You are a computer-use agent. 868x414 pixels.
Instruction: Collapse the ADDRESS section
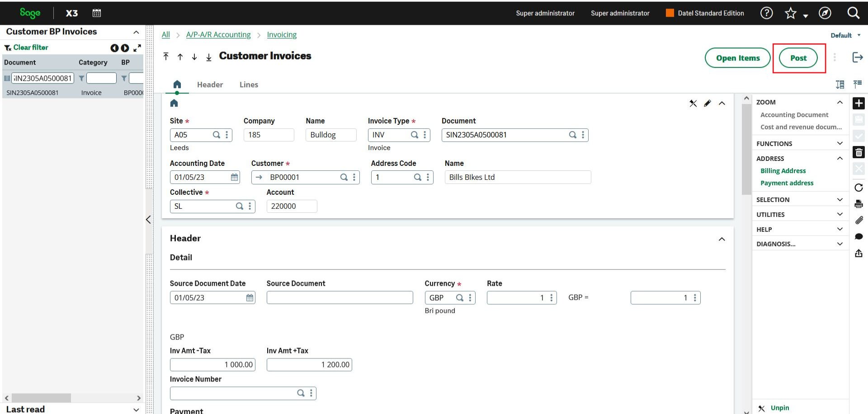pos(840,158)
